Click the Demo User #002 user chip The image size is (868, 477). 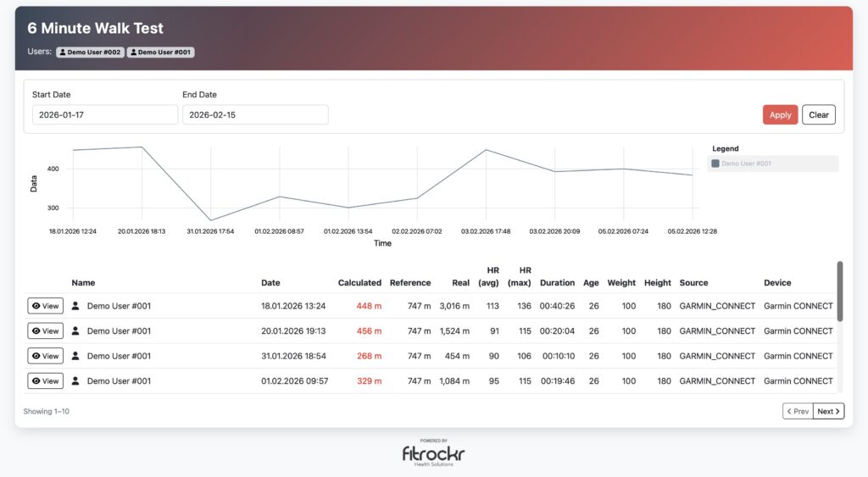[x=90, y=53]
